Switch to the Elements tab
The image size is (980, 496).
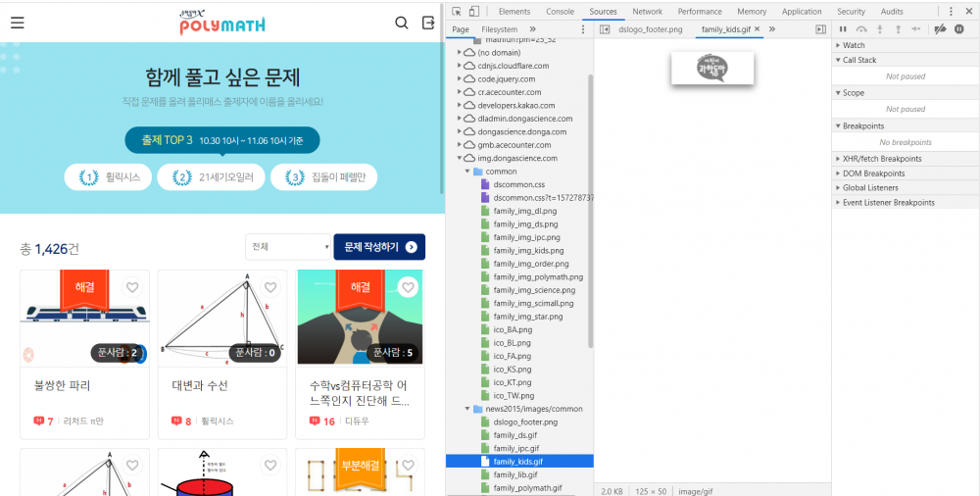point(514,11)
